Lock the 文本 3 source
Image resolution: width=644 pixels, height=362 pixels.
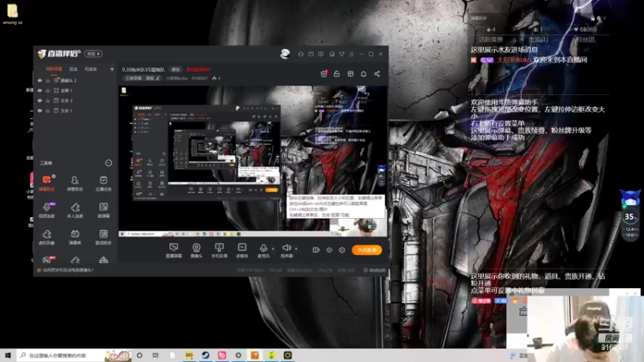pos(47,101)
